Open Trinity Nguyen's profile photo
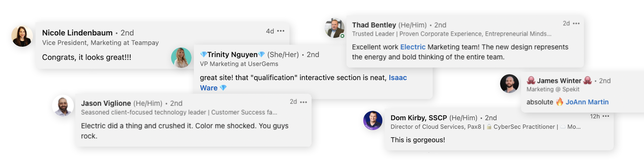 [x=181, y=57]
